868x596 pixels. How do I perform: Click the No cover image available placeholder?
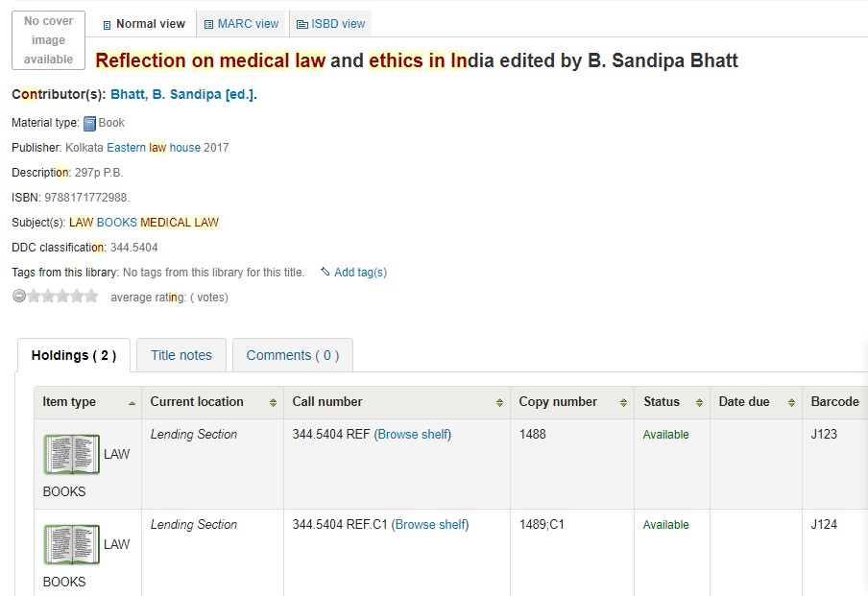click(48, 40)
